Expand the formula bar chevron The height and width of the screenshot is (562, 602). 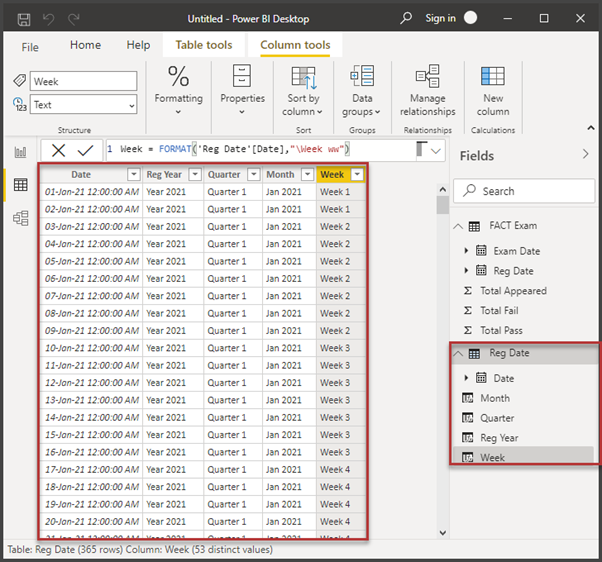pyautogui.click(x=436, y=151)
